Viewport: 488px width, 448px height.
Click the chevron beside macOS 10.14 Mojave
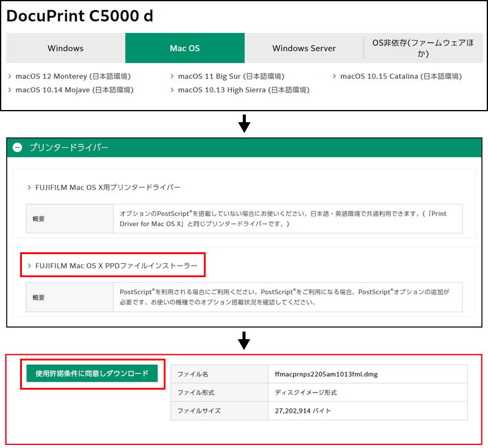coord(10,90)
